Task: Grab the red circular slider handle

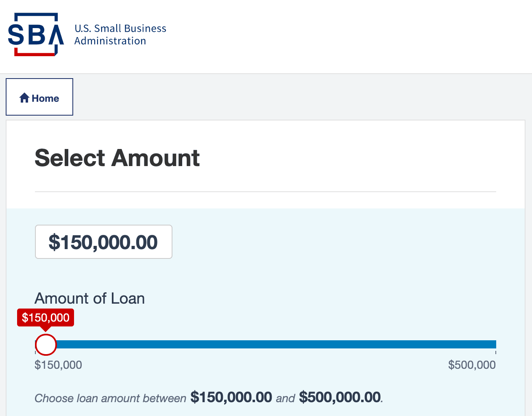Action: pos(46,345)
